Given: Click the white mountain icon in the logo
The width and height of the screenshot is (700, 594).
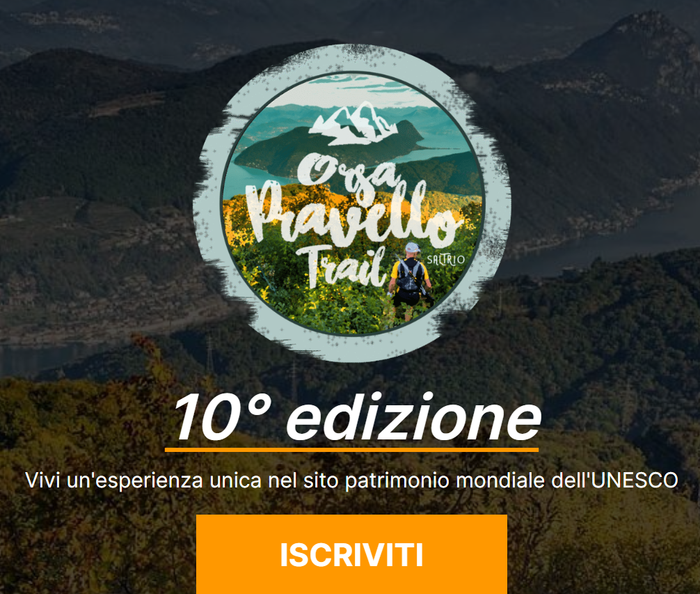Looking at the screenshot, I should click(353, 123).
